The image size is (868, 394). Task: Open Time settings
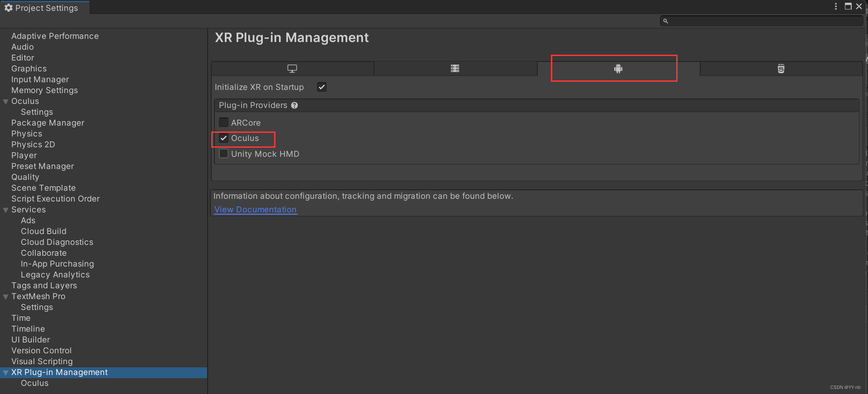21,318
